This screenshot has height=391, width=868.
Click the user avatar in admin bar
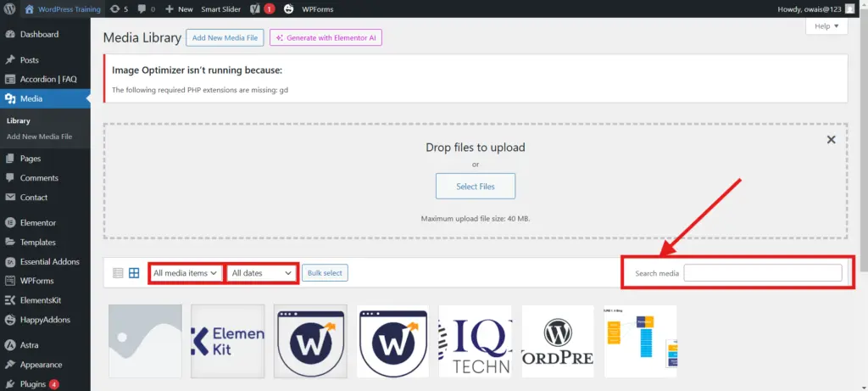(850, 8)
